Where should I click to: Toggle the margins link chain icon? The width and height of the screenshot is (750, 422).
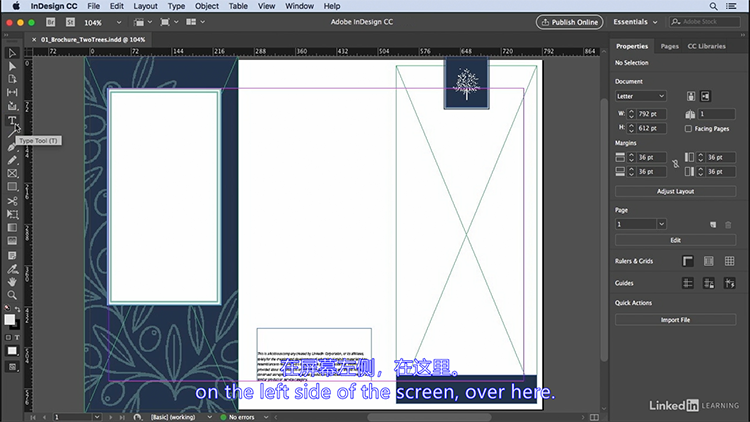tap(675, 164)
